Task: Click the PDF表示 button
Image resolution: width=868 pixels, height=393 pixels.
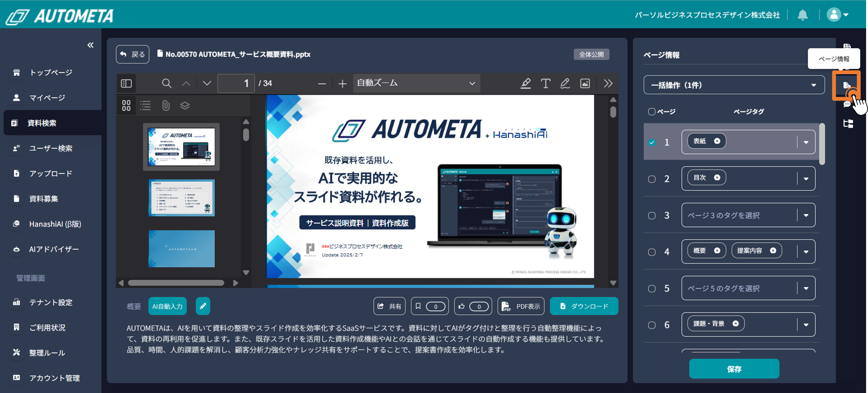Action: pos(520,306)
